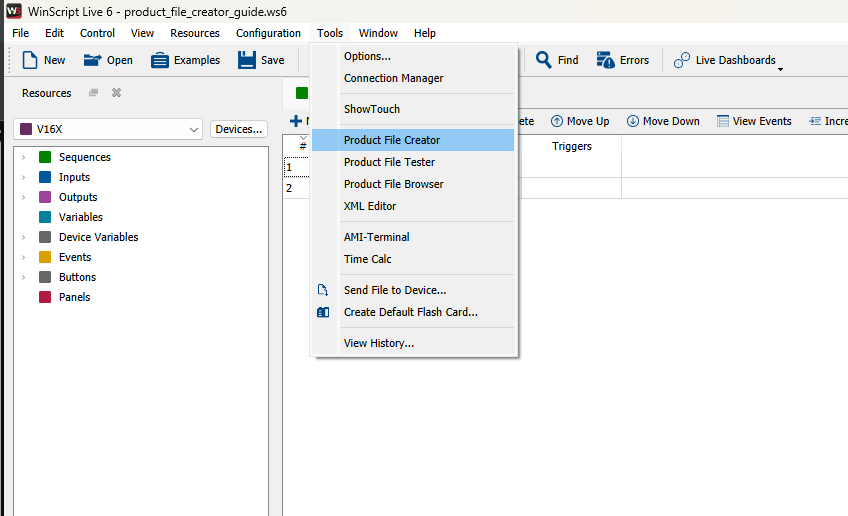Click the Move Up arrow icon
Image resolution: width=848 pixels, height=516 pixels.
(557, 121)
